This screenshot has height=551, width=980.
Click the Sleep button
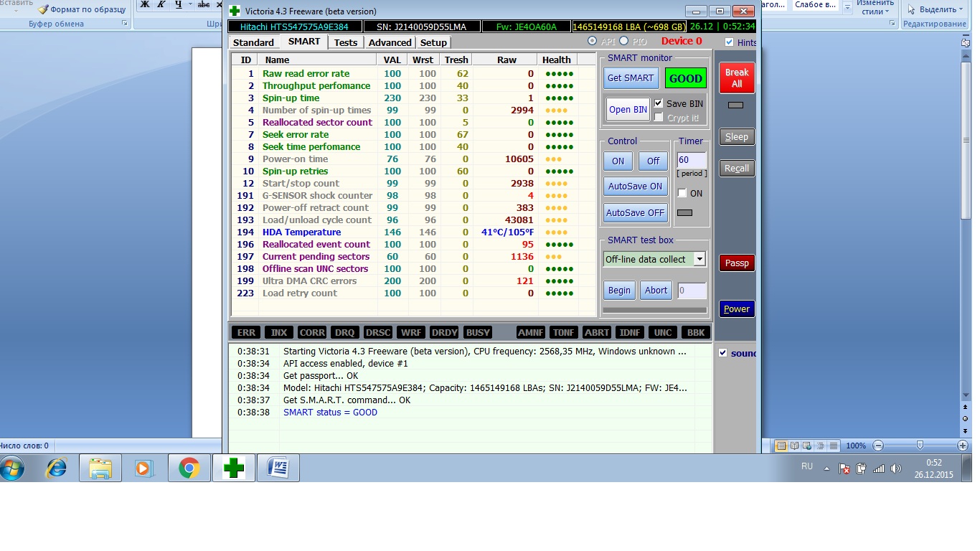(737, 137)
